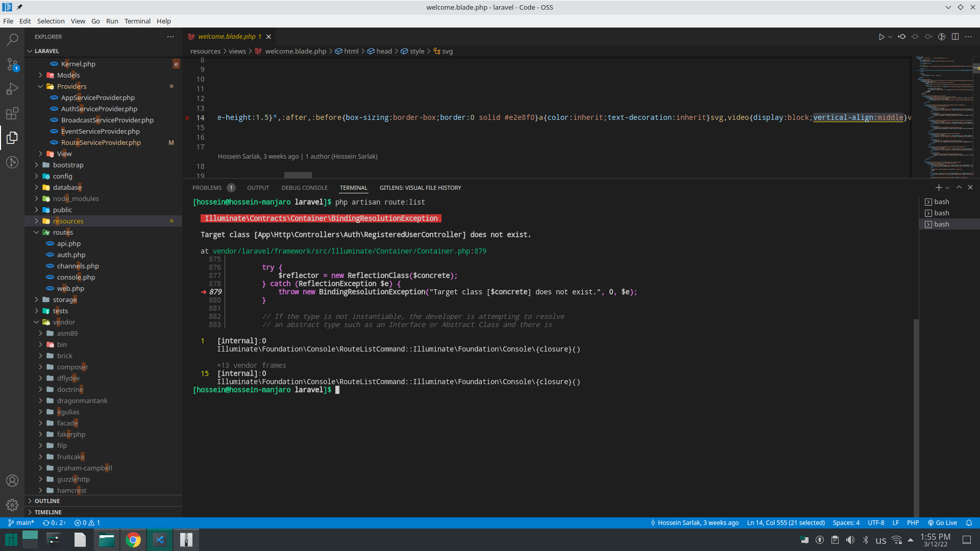Image resolution: width=980 pixels, height=551 pixels.
Task: Switch to GITLENS: VISUAL FILE HISTORY tab
Action: tap(421, 188)
